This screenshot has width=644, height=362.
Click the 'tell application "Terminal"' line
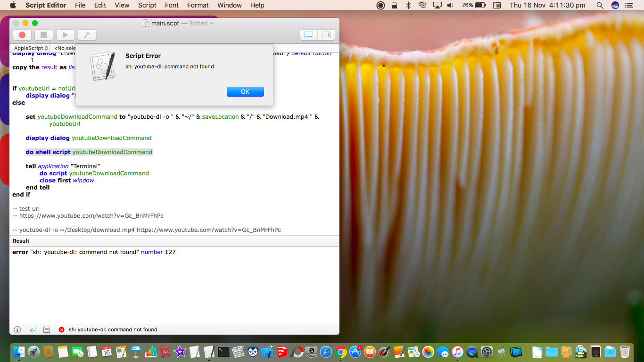tap(63, 166)
